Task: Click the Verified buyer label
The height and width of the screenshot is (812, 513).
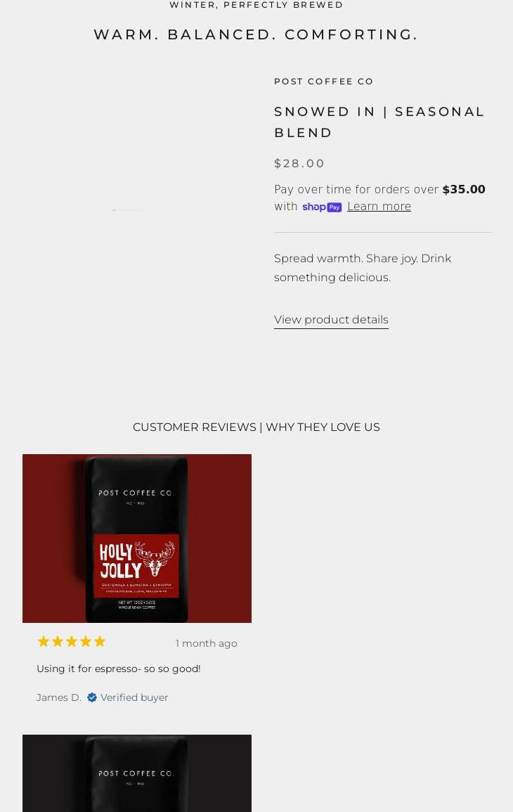Action: (134, 697)
